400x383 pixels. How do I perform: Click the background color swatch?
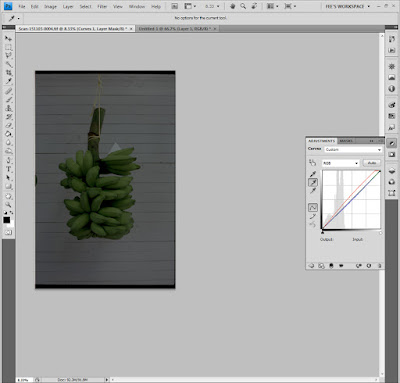tap(11, 224)
